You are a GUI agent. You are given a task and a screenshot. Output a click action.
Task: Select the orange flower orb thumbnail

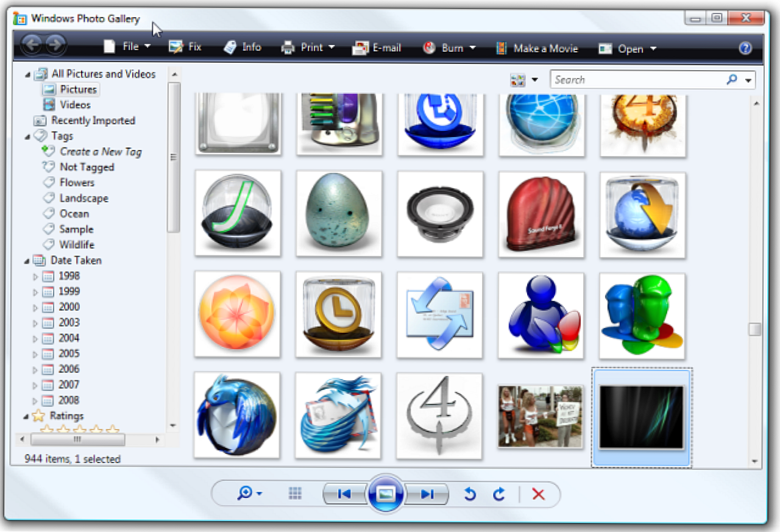[x=238, y=314]
